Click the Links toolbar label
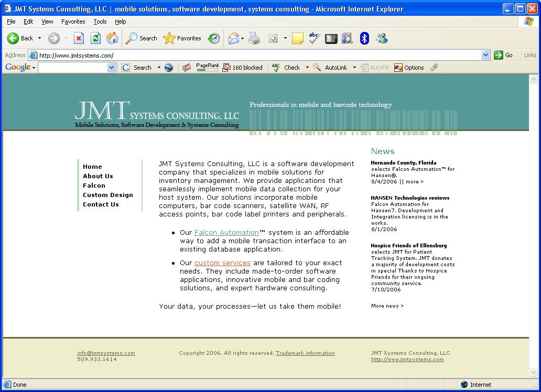The width and height of the screenshot is (541, 392). 530,55
